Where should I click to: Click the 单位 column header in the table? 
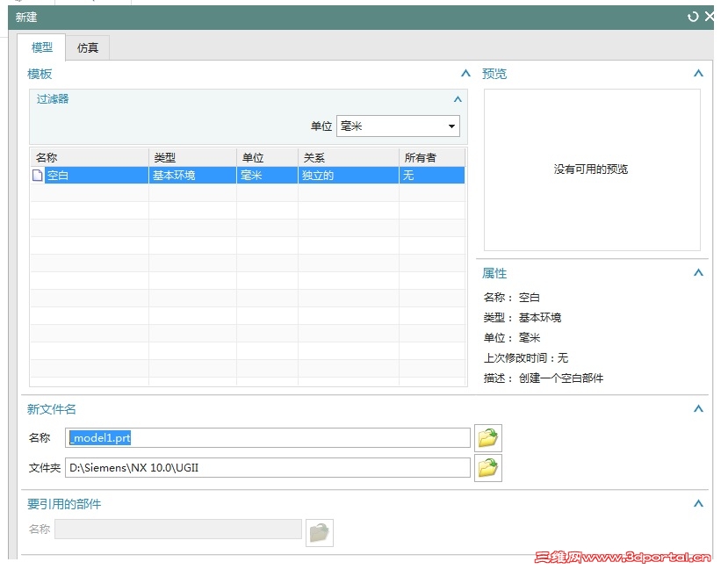pyautogui.click(x=268, y=158)
